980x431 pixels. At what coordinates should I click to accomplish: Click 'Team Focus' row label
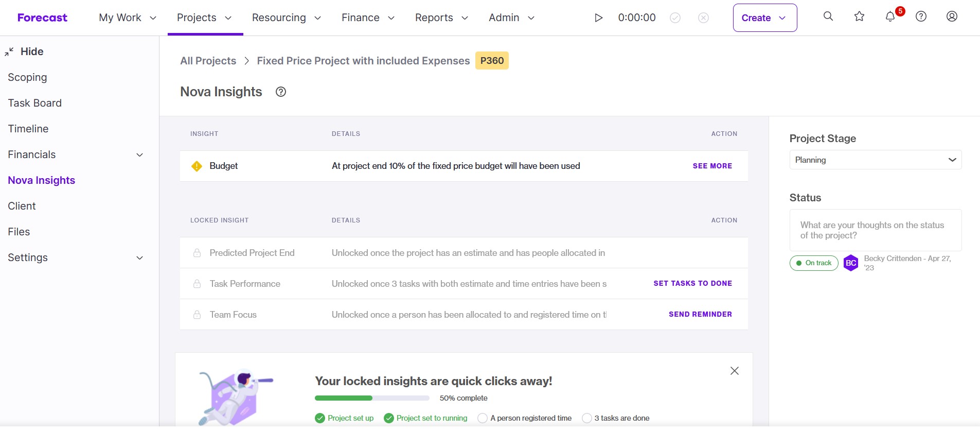coord(233,315)
